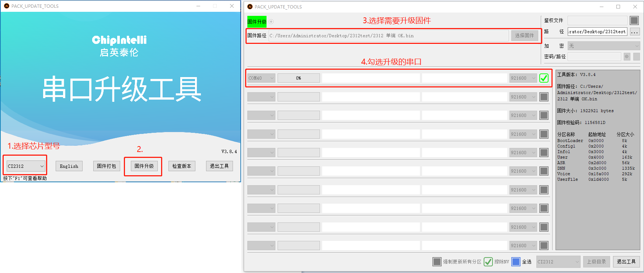Click the English language button
This screenshot has width=644, height=273.
click(x=69, y=166)
